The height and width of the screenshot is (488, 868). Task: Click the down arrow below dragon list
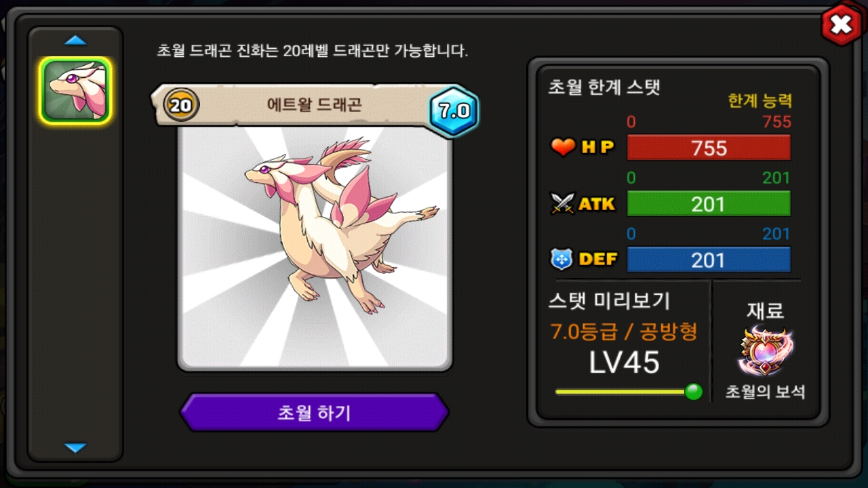tap(75, 447)
